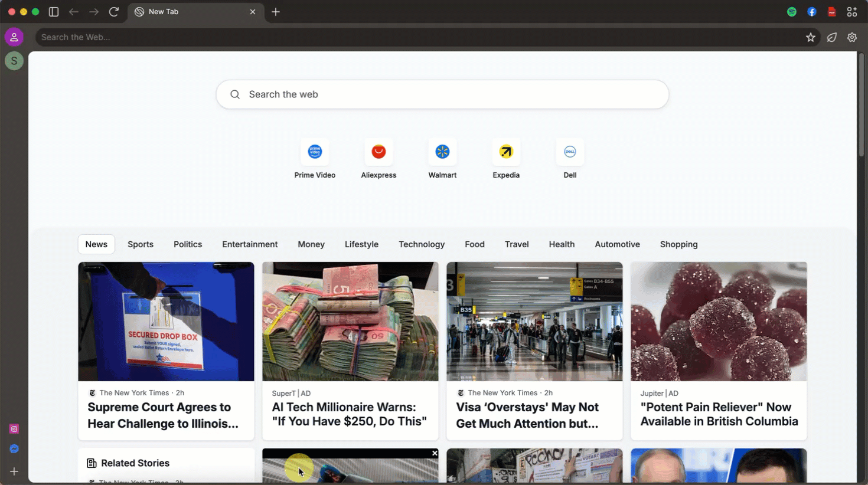Image resolution: width=868 pixels, height=485 pixels.
Task: Reload the page with the refresh icon
Action: [x=114, y=12]
